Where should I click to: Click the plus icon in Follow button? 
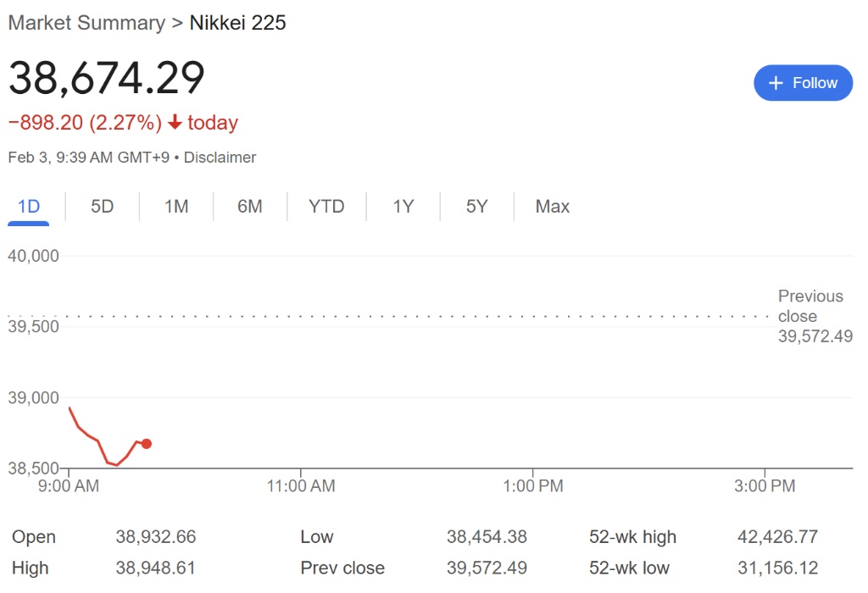click(x=776, y=83)
